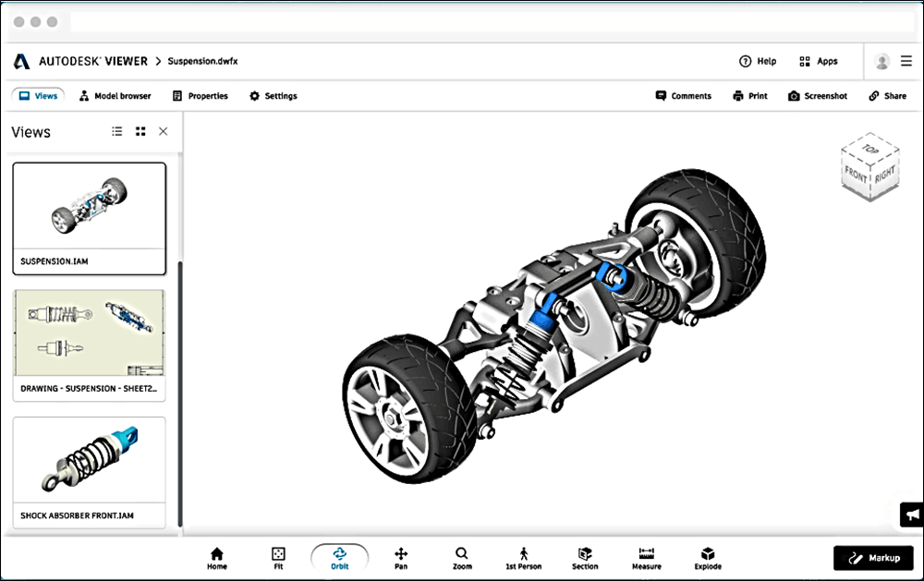Open the Apps menu

coord(819,61)
